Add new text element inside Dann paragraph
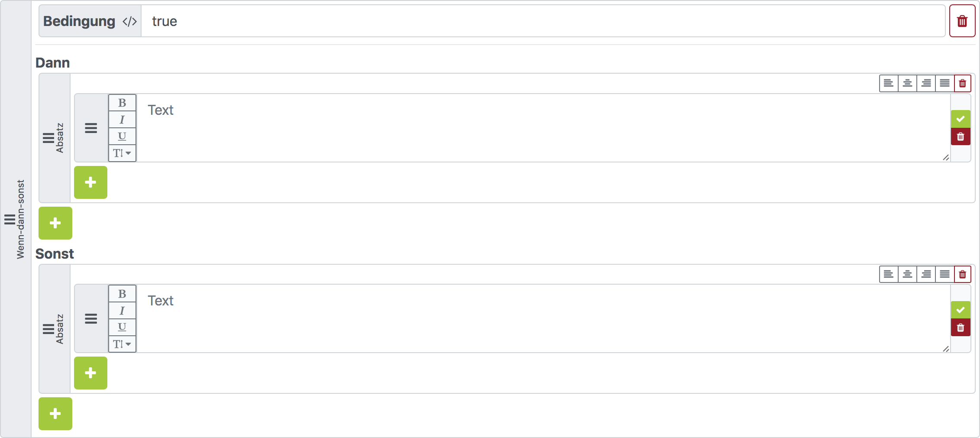 [x=90, y=182]
